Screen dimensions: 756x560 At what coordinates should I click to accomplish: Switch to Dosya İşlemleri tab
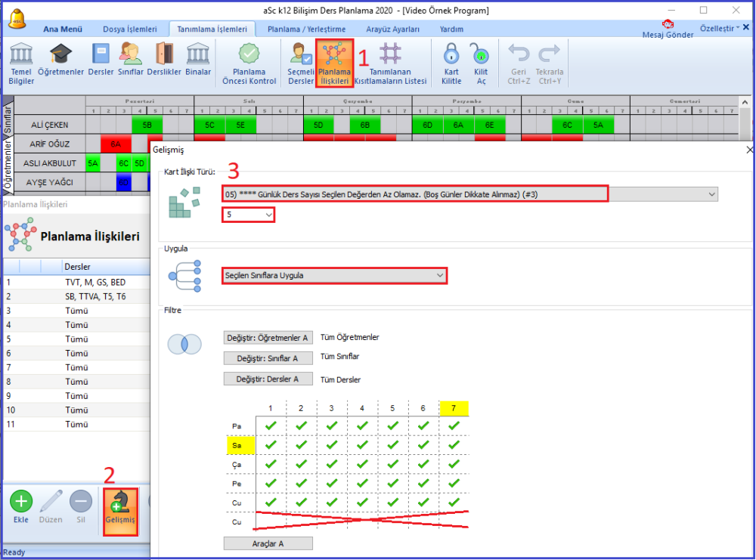point(130,29)
